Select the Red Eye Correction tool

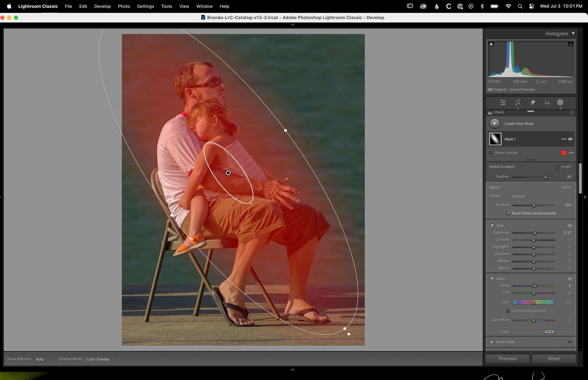point(547,103)
